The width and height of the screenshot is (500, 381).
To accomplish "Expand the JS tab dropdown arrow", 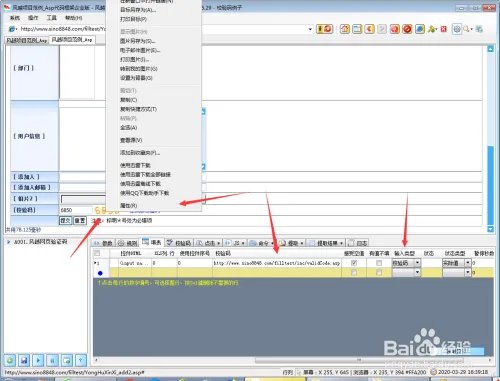I will pos(243,243).
